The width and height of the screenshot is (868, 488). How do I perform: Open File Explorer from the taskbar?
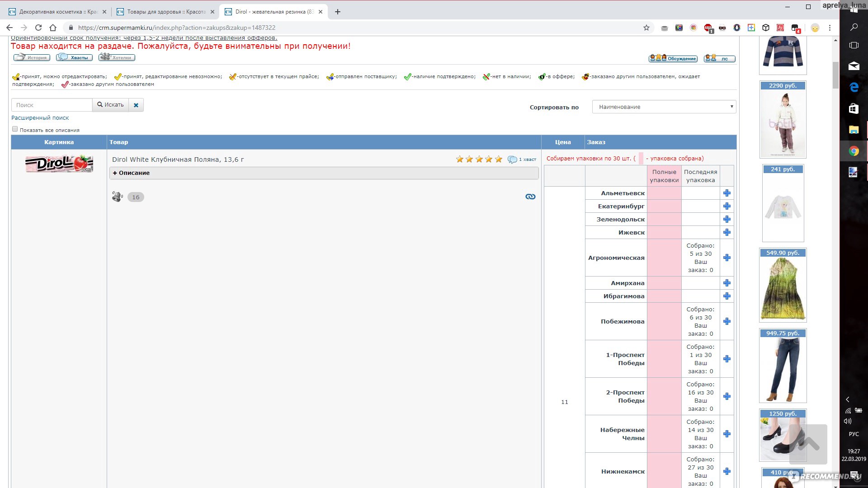854,130
